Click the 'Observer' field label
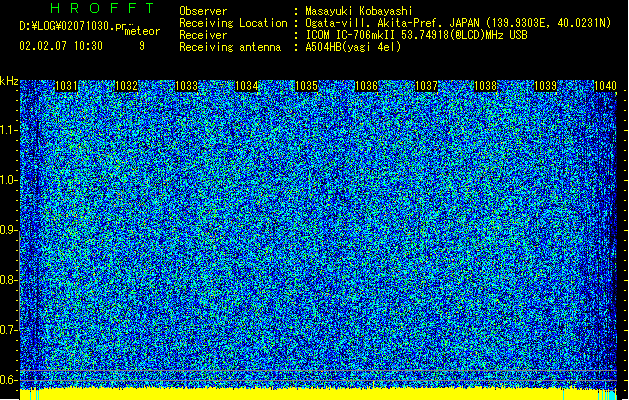Image resolution: width=629 pixels, height=400 pixels. tap(203, 11)
